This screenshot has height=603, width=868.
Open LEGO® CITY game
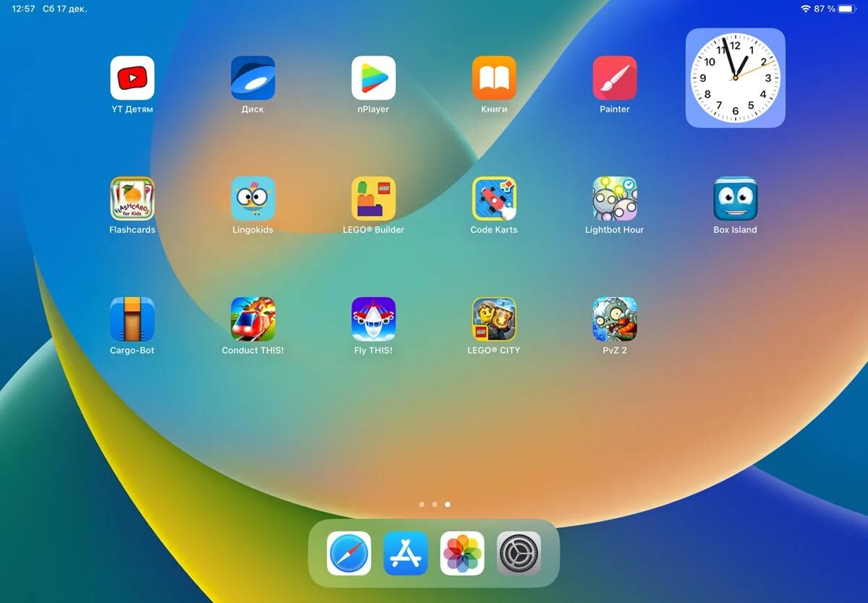494,319
